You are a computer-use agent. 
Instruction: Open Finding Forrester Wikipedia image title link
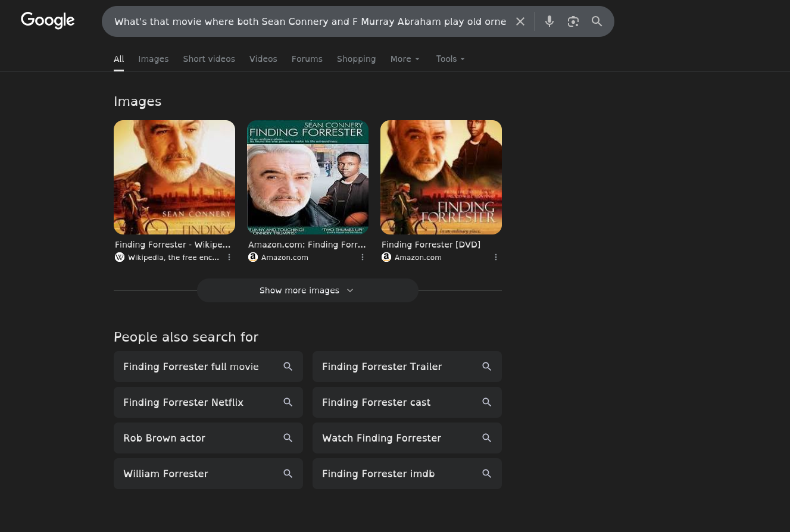click(173, 245)
